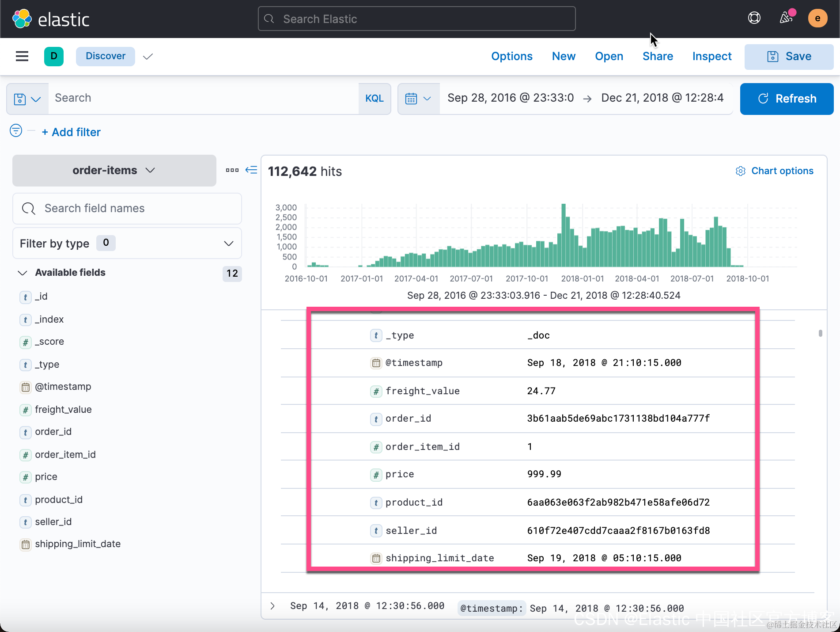The height and width of the screenshot is (632, 840).
Task: Click the text icon beside product_id in table
Action: tap(376, 503)
